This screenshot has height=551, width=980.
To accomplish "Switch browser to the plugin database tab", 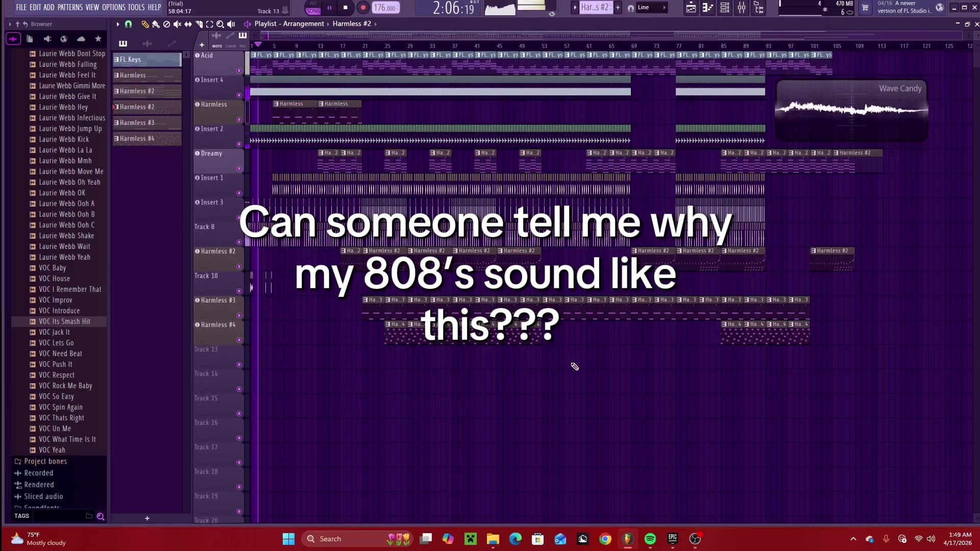I will (x=47, y=39).
